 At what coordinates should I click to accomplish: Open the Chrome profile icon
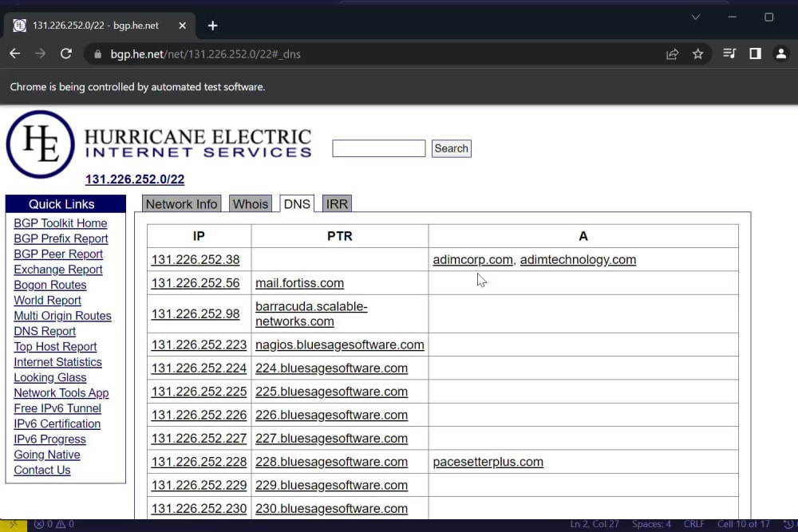pos(780,53)
